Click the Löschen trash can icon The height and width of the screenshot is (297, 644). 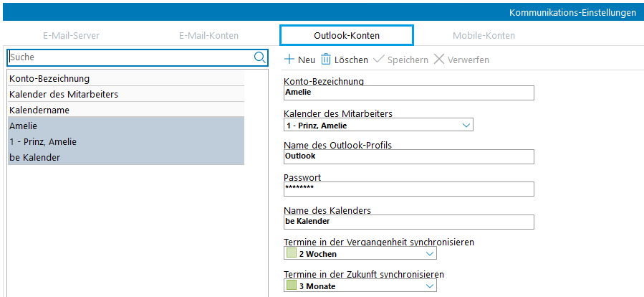coord(326,60)
